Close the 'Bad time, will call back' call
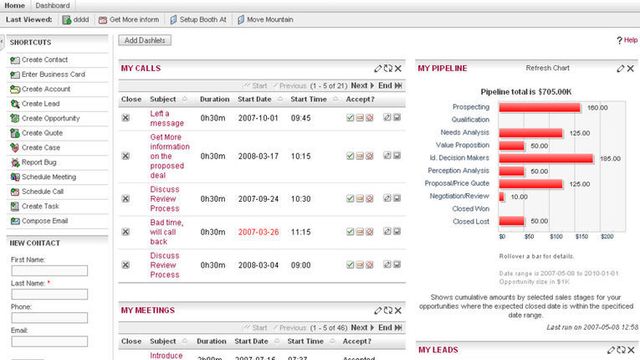Screen dimensions: 640x360 pos(126,232)
